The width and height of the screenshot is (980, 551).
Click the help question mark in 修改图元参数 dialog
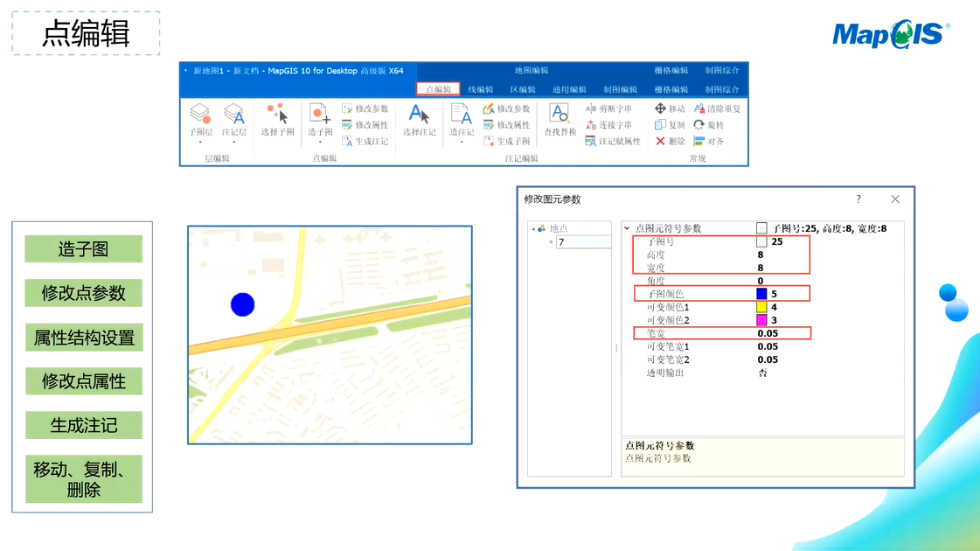pyautogui.click(x=858, y=199)
